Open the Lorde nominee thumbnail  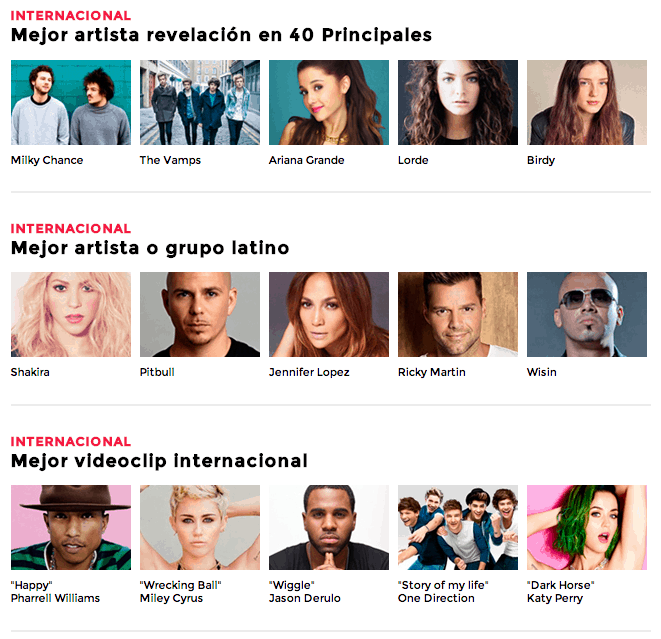click(x=458, y=102)
